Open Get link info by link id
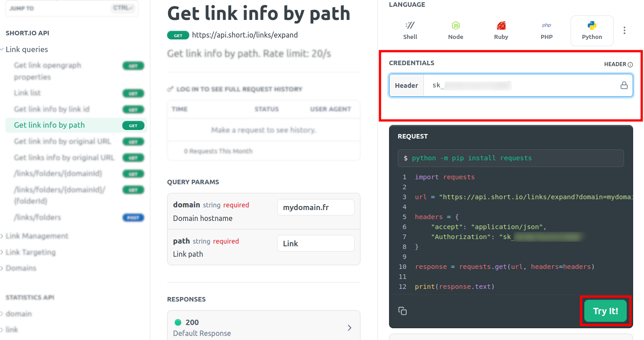The image size is (644, 340). point(52,109)
